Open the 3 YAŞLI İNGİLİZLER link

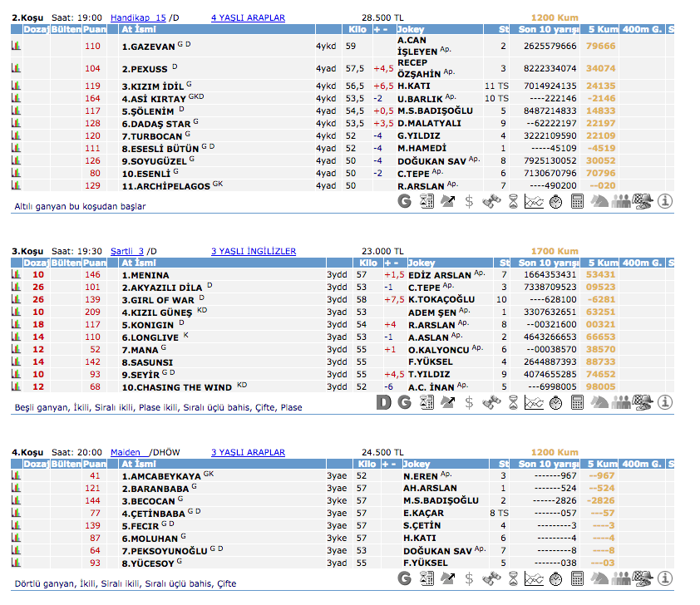coord(253,251)
